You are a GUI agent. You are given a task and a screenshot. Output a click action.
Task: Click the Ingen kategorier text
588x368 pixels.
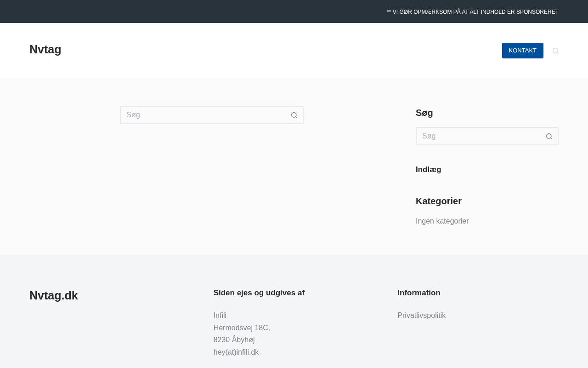(442, 221)
